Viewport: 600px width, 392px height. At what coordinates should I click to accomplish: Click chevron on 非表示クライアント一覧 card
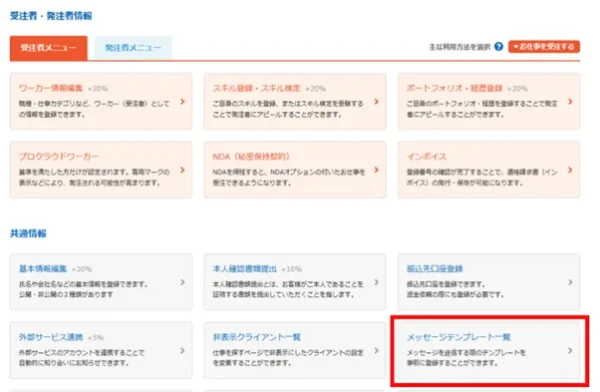pyautogui.click(x=377, y=350)
